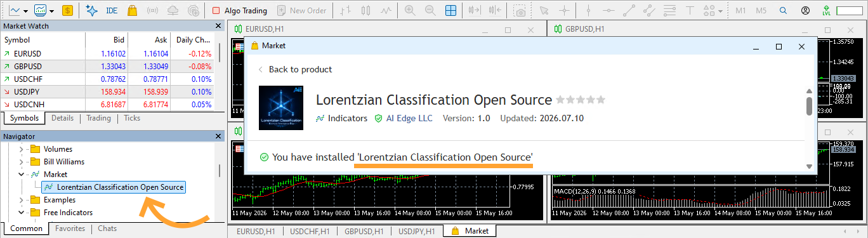868x238 pixels.
Task: Open the VPS cloud icon
Action: (x=173, y=11)
